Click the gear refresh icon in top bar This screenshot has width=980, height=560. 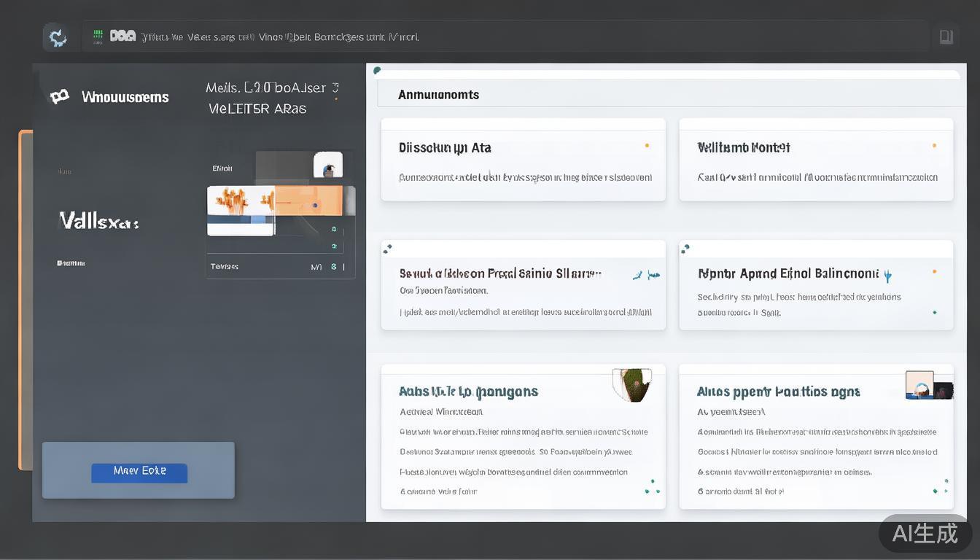[56, 36]
